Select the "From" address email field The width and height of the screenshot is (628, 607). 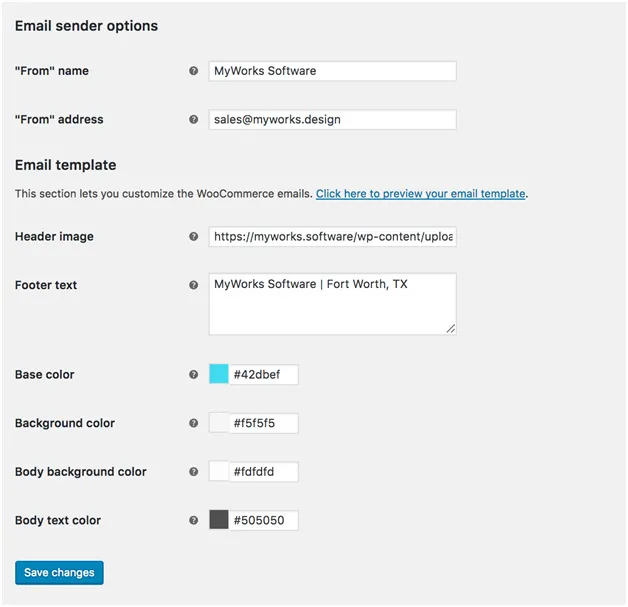[332, 120]
